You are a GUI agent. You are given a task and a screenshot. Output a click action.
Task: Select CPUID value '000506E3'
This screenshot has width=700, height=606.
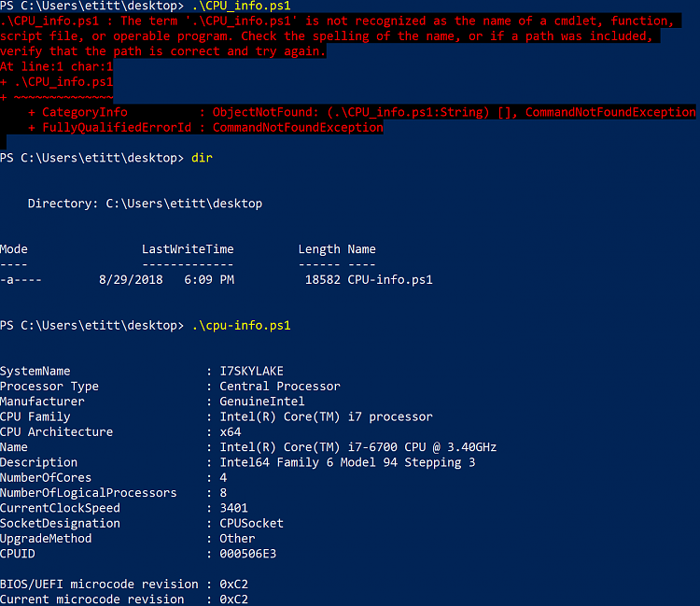[247, 554]
